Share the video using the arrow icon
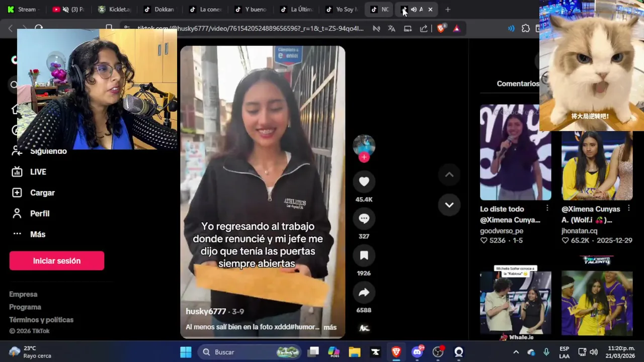 click(x=364, y=292)
